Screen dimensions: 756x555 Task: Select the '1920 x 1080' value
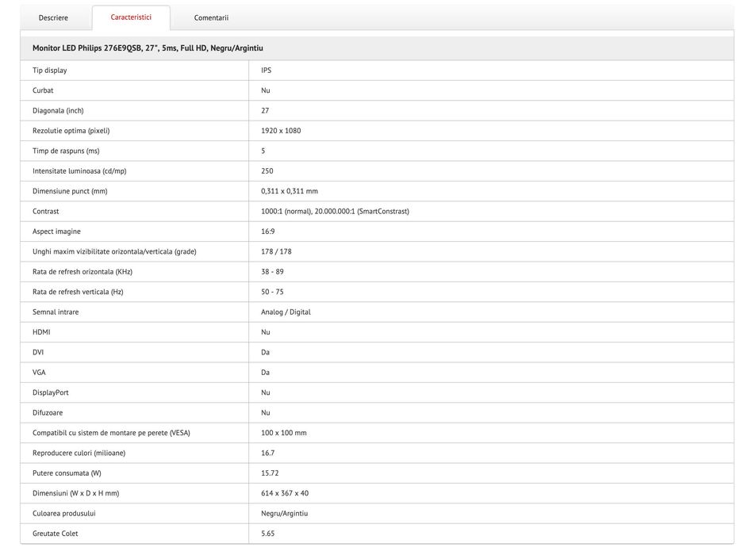[x=281, y=131]
